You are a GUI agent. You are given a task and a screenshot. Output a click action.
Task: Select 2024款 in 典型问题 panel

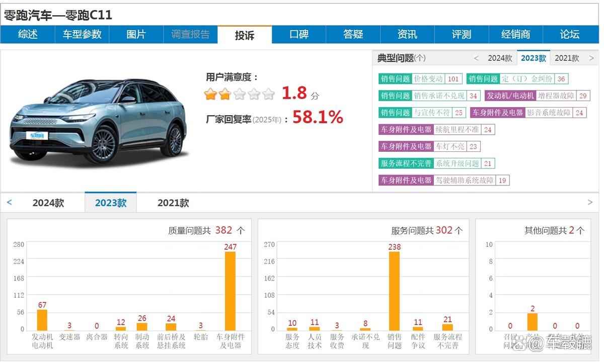[x=500, y=58]
